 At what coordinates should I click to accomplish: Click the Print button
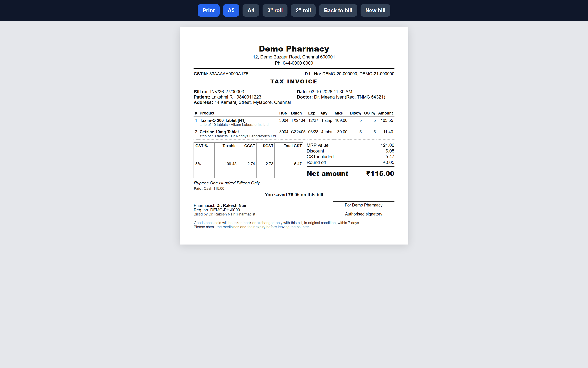coord(208,10)
